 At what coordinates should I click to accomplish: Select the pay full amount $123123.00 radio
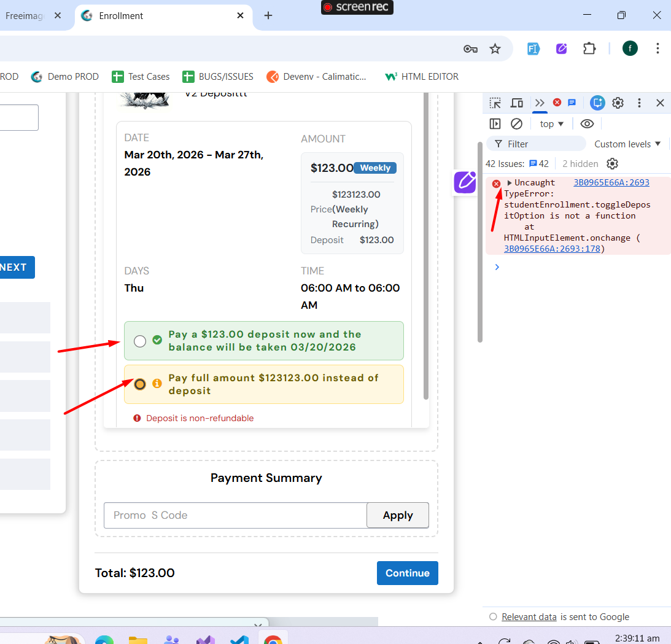(x=140, y=384)
